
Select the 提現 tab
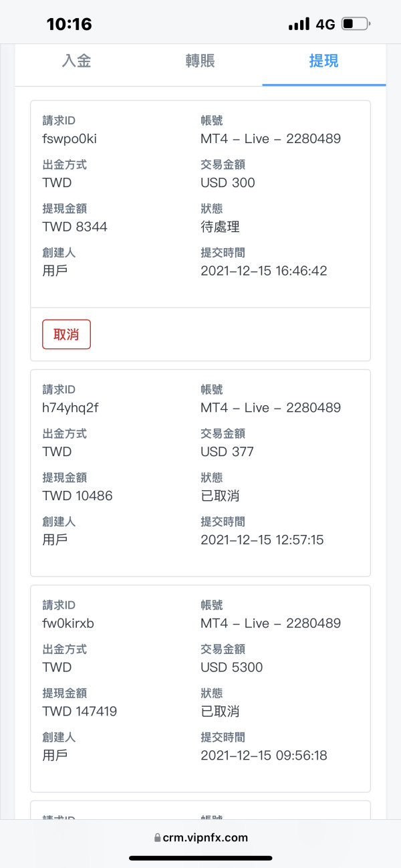pos(323,62)
